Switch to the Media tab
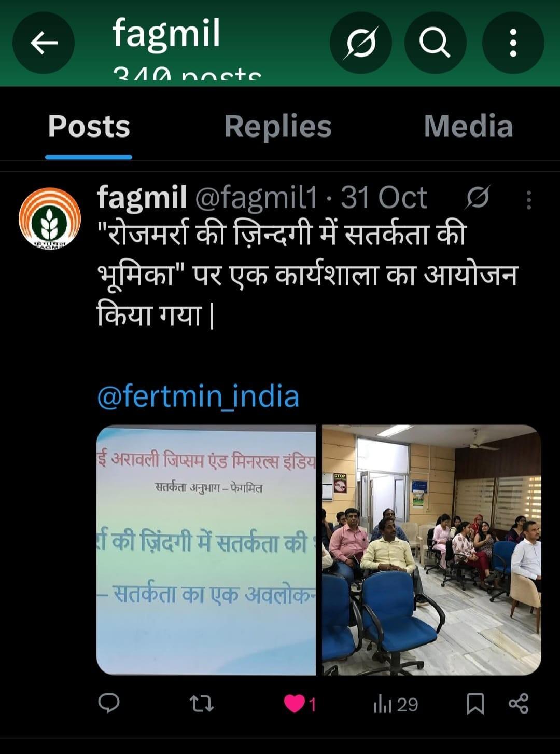Screen dimensions: 560x754 point(468,126)
